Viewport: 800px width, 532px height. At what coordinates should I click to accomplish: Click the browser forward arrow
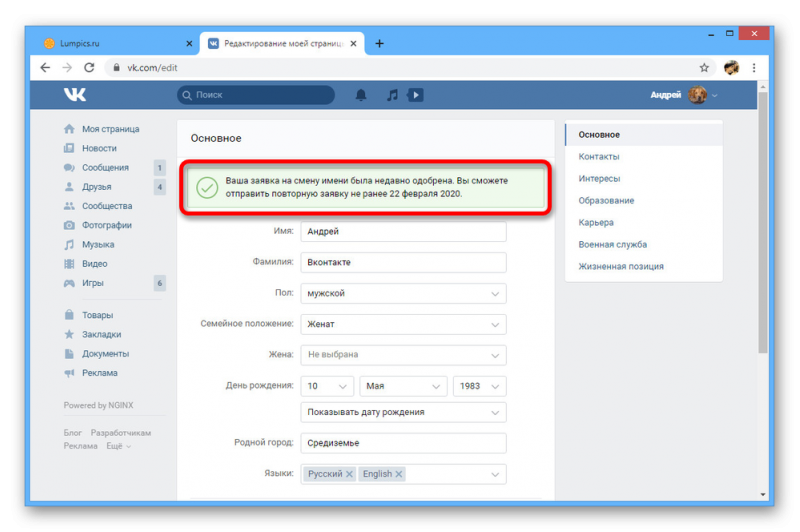click(x=67, y=67)
